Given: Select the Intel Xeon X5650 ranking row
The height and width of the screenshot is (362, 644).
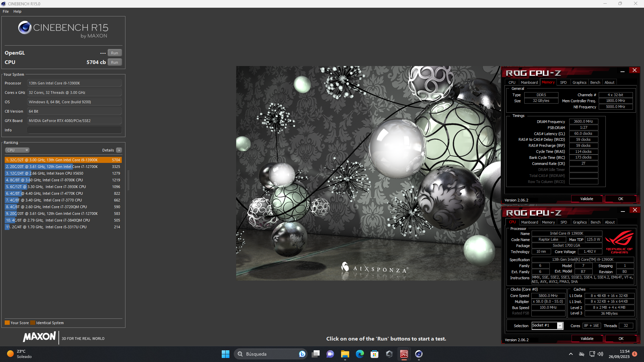Looking at the screenshot, I should tap(63, 173).
